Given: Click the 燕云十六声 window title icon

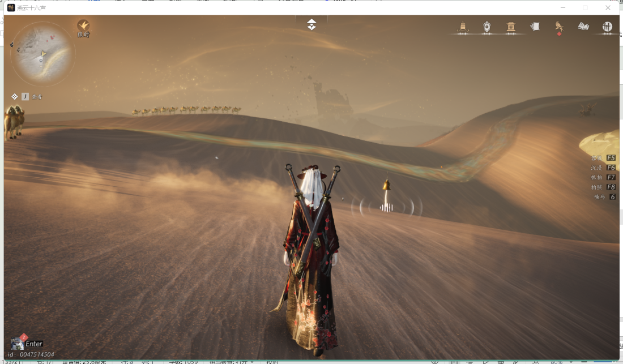Looking at the screenshot, I should [11, 7].
